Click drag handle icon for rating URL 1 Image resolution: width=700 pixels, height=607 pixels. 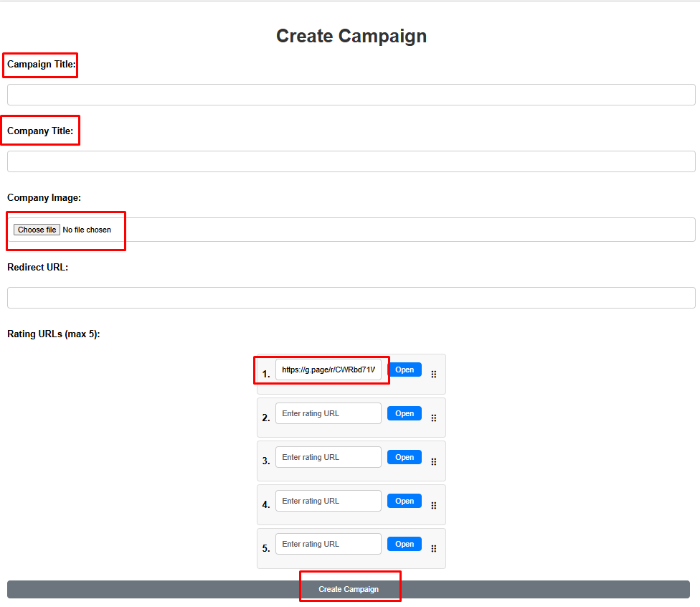point(433,375)
